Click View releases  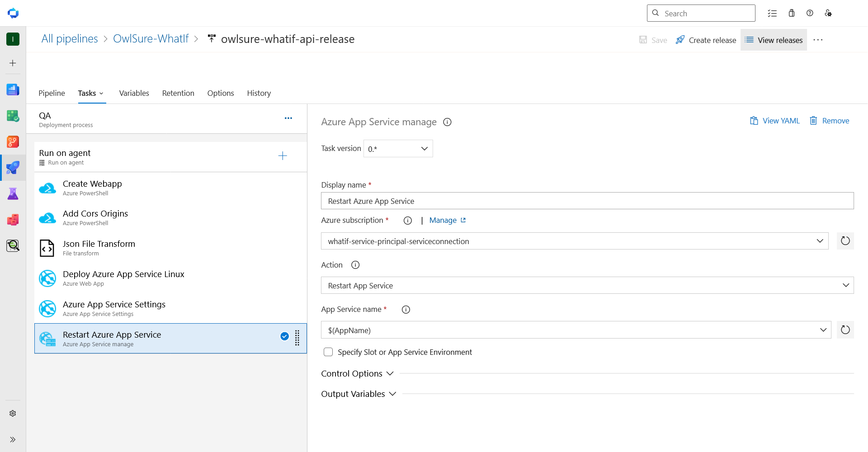pos(774,40)
